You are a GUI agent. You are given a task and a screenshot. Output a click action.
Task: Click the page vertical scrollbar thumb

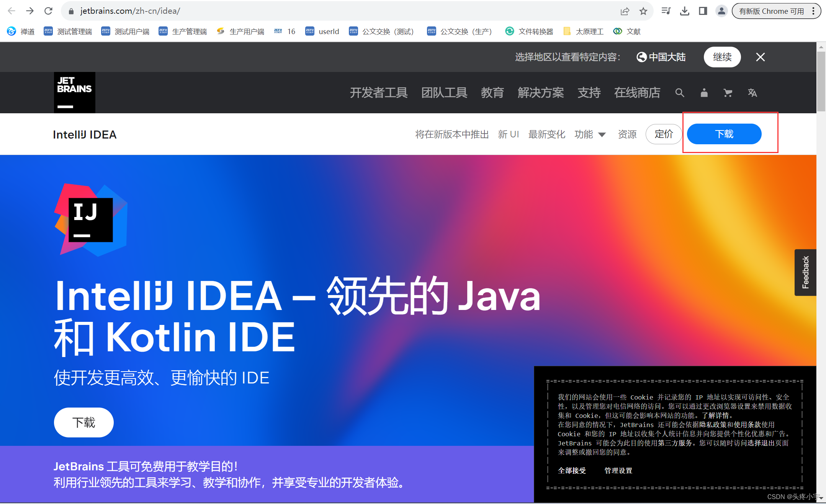[821, 82]
